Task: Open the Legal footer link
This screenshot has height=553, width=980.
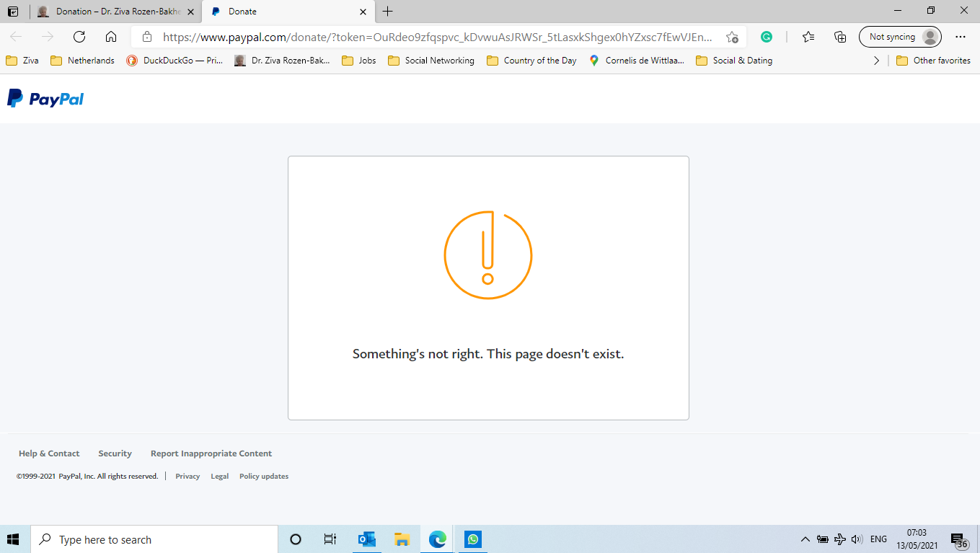Action: point(219,476)
